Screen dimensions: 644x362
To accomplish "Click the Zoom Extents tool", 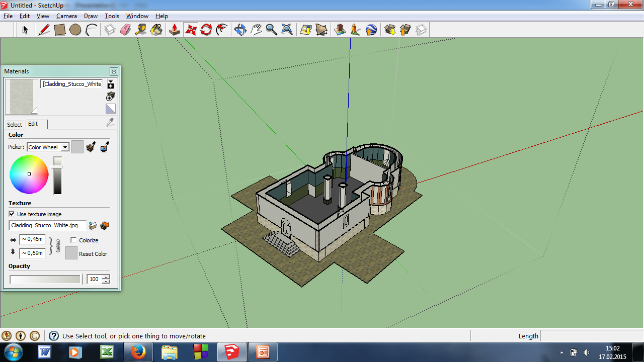I will [x=287, y=30].
